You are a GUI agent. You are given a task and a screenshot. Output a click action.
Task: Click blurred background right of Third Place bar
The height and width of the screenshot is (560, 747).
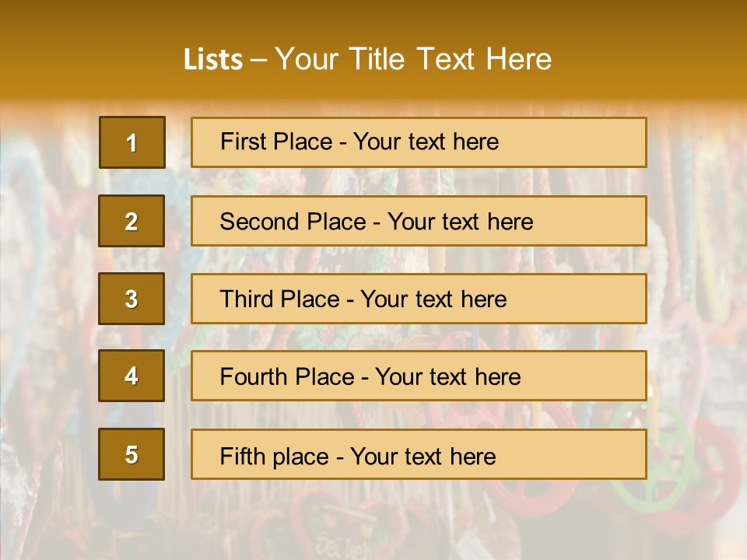click(696, 299)
